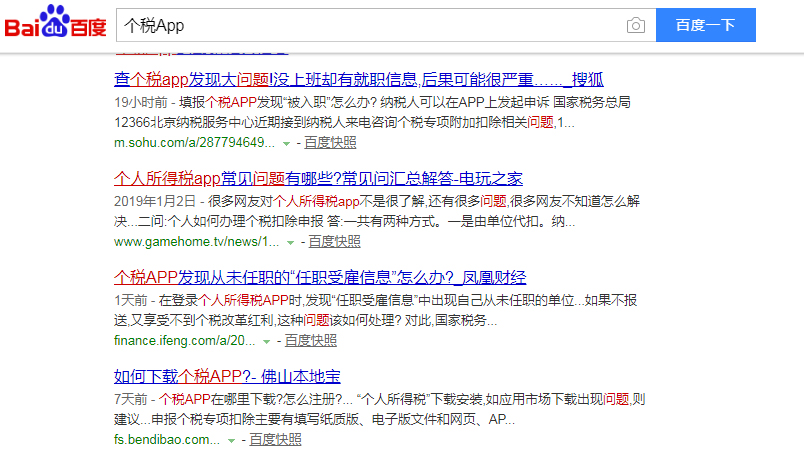Open the 搜狐 result about 没上班却有就职信息
This screenshot has height=452, width=804.
click(358, 79)
